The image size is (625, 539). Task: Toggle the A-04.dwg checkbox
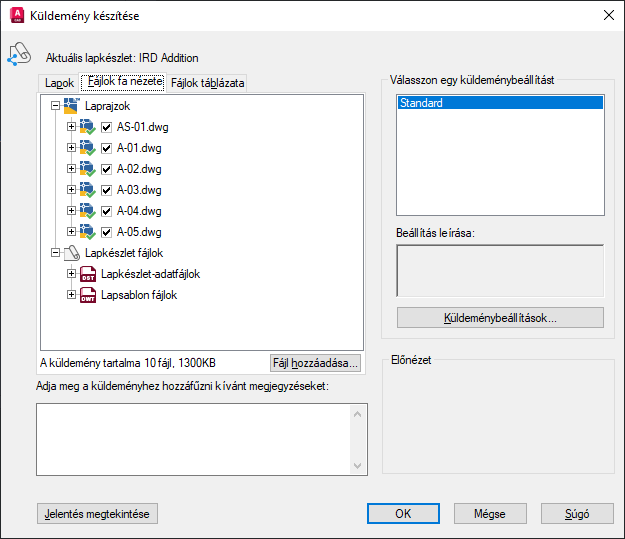[106, 211]
